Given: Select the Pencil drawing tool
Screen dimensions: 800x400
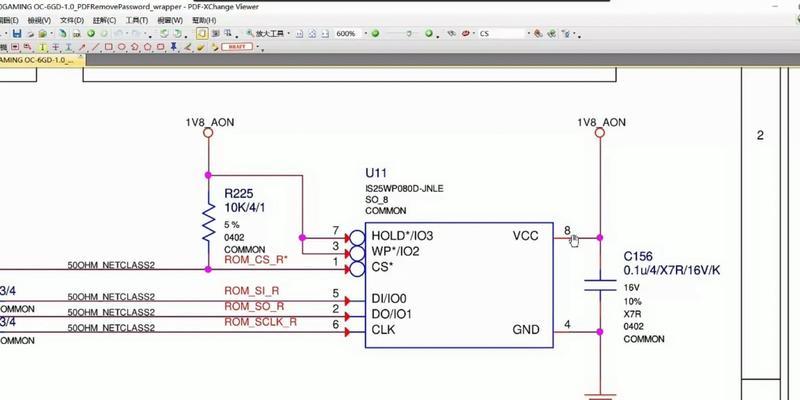Looking at the screenshot, I should 187,47.
